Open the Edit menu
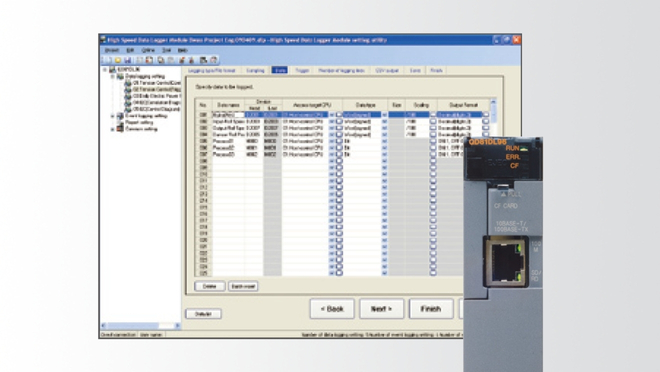 tap(130, 50)
